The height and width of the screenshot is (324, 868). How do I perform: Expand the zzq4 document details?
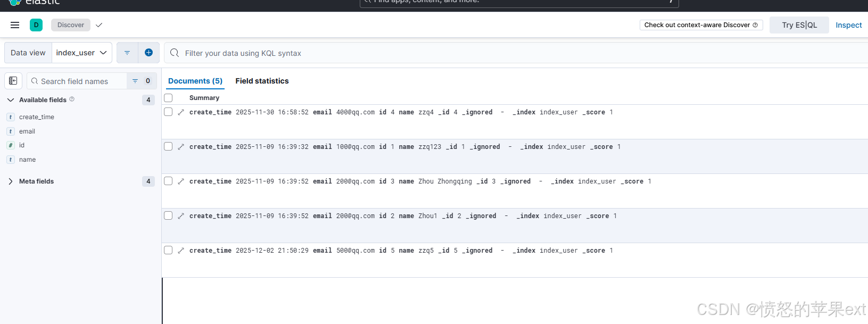181,112
